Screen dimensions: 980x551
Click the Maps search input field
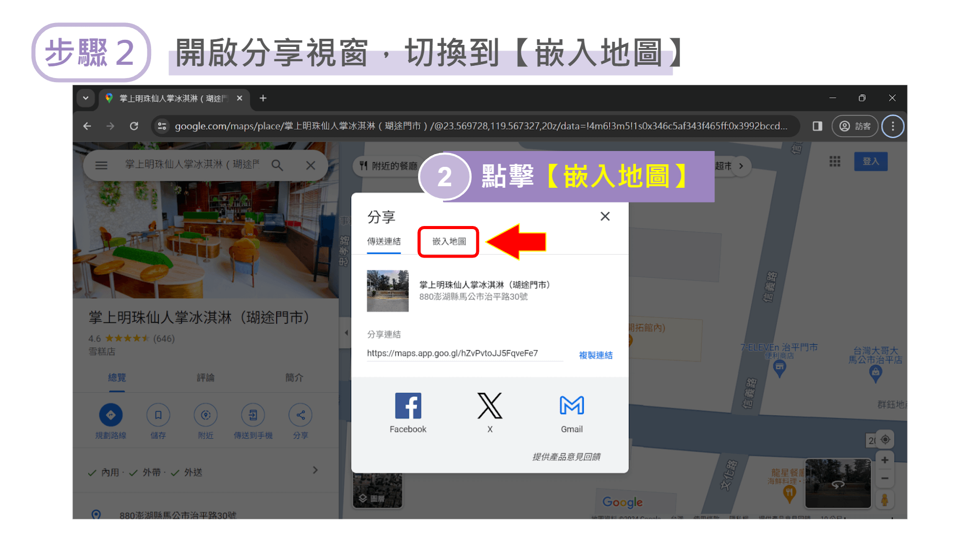pyautogui.click(x=192, y=164)
